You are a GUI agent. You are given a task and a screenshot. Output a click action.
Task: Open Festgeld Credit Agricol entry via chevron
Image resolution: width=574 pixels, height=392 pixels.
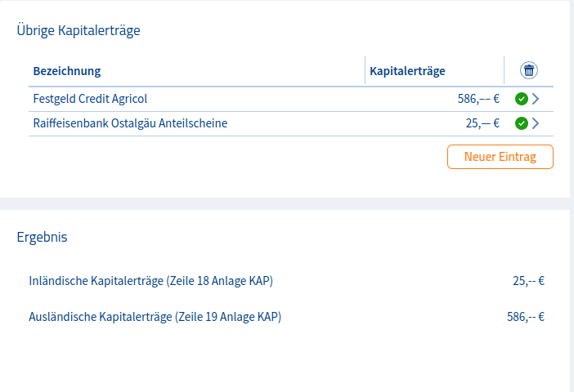click(x=536, y=100)
